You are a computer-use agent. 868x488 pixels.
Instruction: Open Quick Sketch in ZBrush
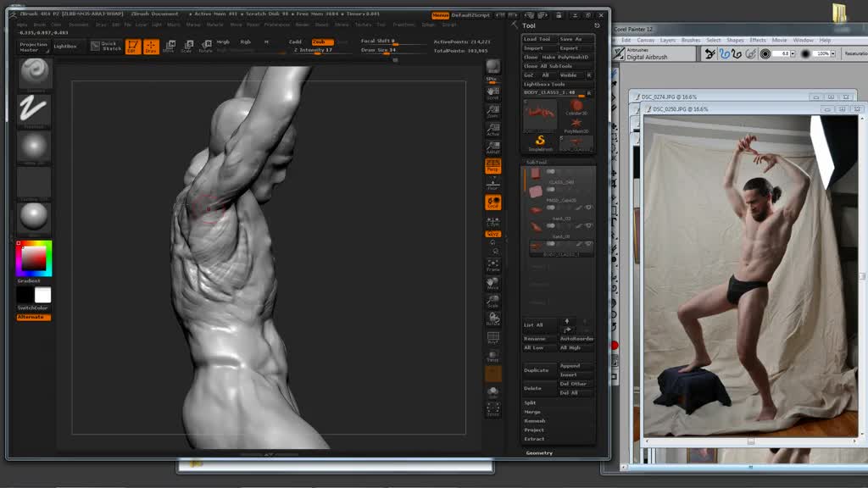[x=106, y=46]
